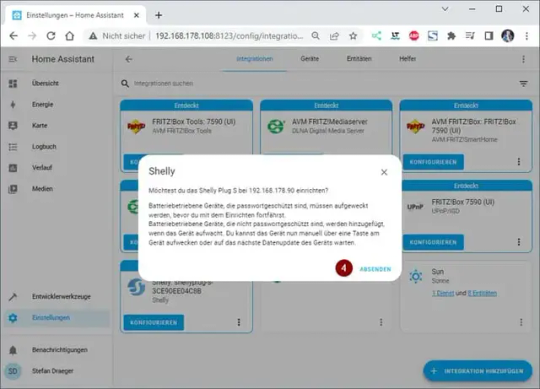Open Benachrichtigungen bell in the sidebar
This screenshot has height=389, width=540.
click(x=57, y=350)
